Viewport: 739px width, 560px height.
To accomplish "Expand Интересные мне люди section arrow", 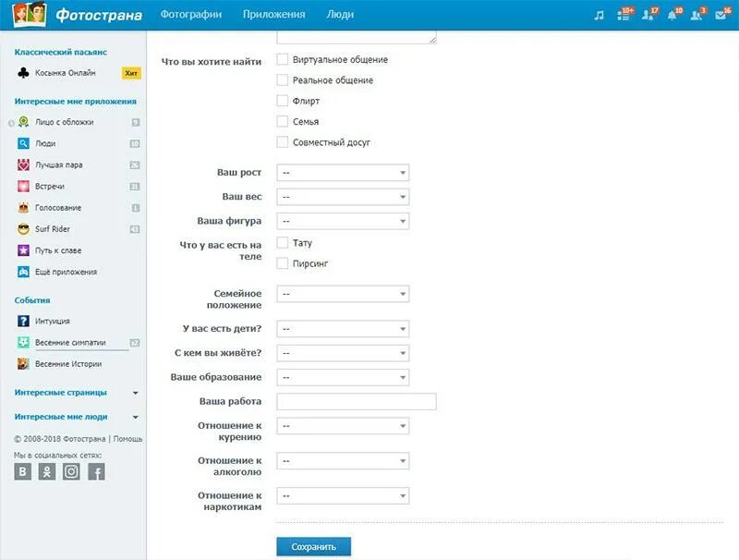I will (135, 417).
